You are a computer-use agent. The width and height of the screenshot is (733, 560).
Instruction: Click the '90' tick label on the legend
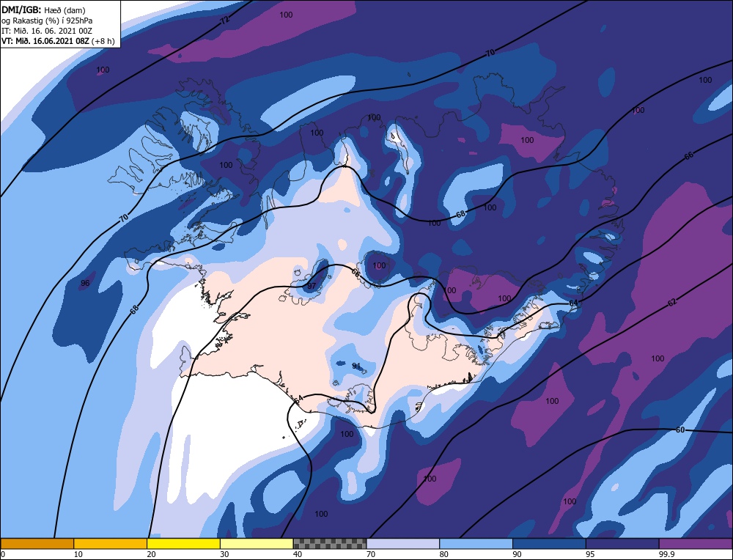click(x=517, y=554)
